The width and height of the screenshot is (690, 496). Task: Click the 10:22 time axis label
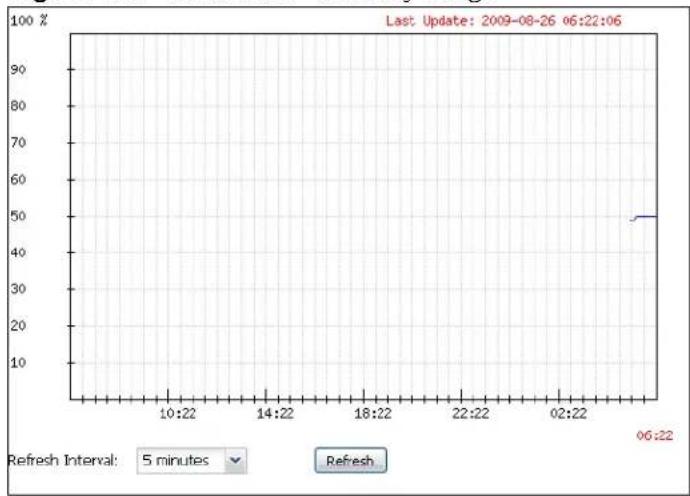pyautogui.click(x=177, y=414)
